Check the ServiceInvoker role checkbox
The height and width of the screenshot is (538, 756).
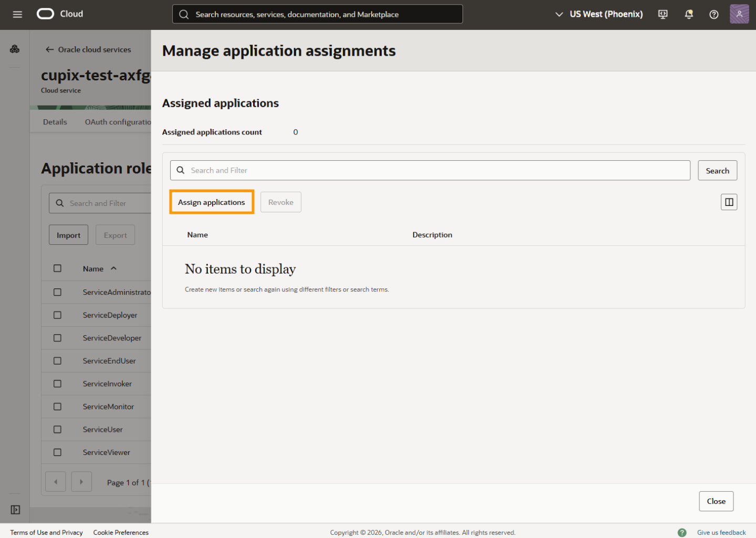point(58,384)
